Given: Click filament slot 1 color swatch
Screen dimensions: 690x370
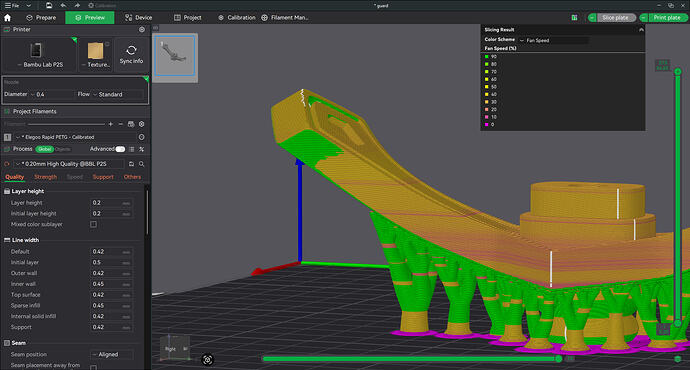Looking at the screenshot, I should (x=7, y=137).
